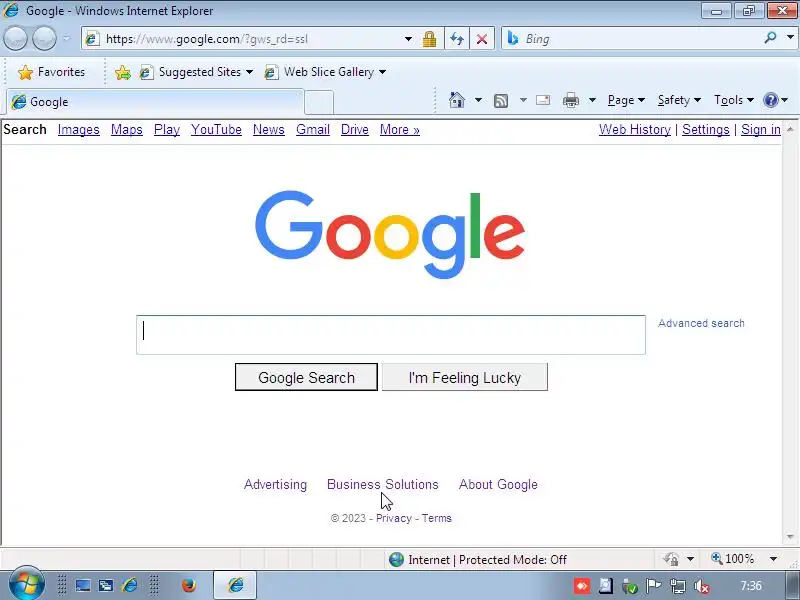Open the Safety menu
800x600 pixels.
679,100
